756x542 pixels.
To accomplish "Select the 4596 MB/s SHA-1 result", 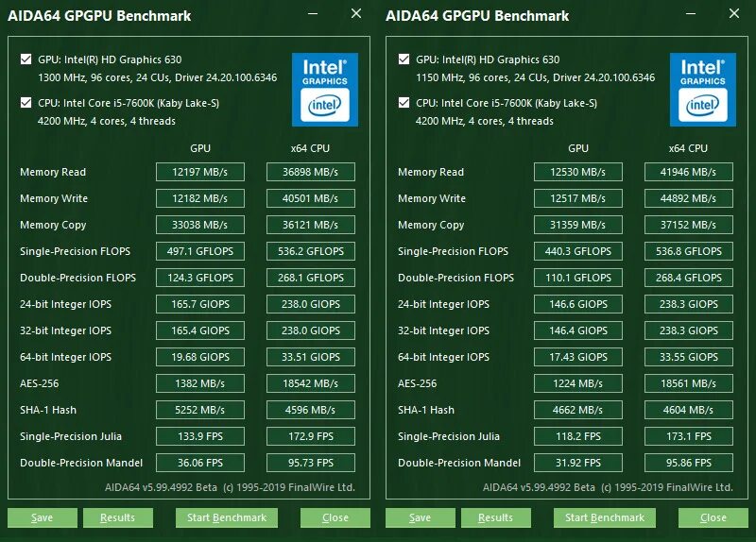I will point(311,410).
